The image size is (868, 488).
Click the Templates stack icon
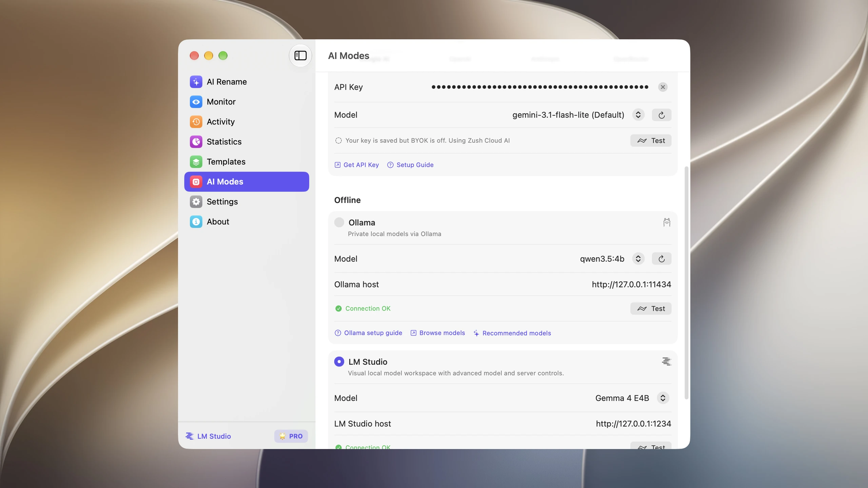(x=196, y=162)
